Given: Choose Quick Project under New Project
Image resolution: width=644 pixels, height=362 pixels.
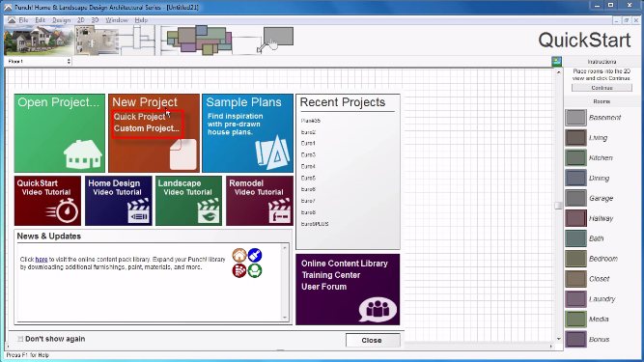Looking at the screenshot, I should pyautogui.click(x=139, y=117).
